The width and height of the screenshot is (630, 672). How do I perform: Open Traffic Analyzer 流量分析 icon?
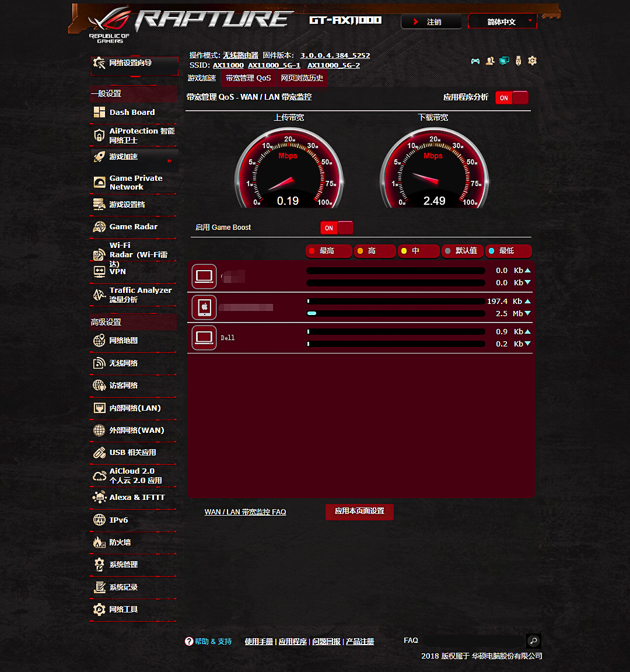click(x=99, y=295)
